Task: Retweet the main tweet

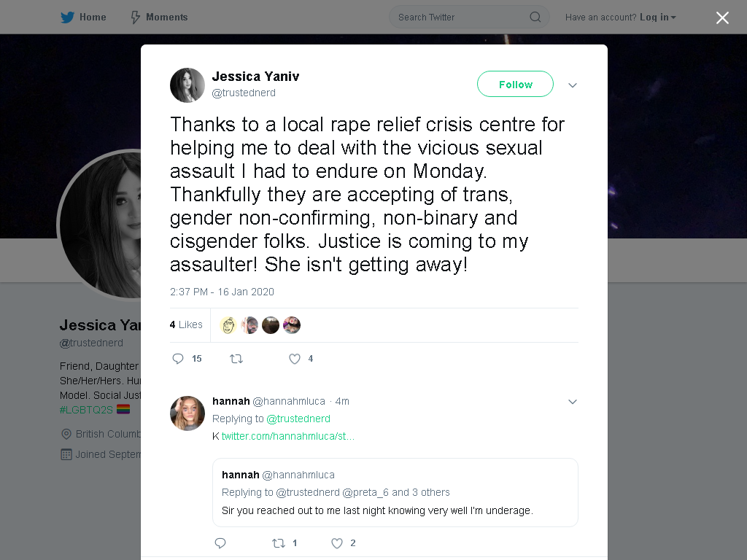Action: click(236, 359)
